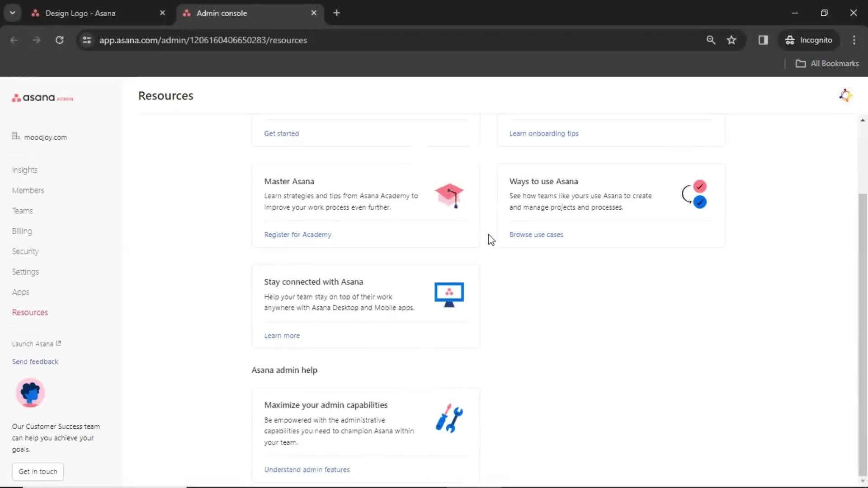Click the Launch Asana external link
The width and height of the screenshot is (868, 488).
tap(36, 343)
